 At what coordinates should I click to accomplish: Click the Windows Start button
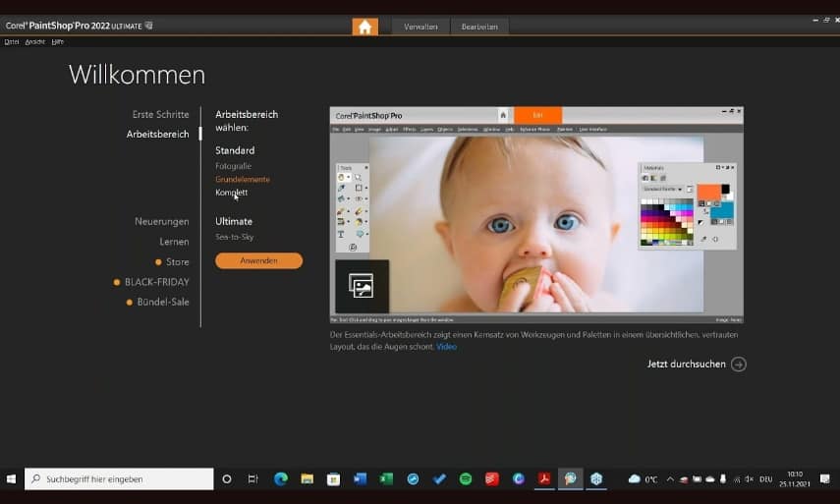click(x=12, y=479)
